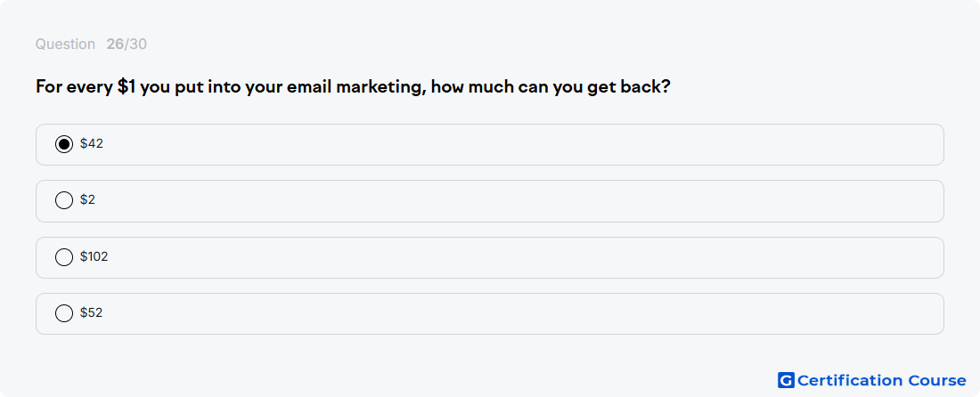Image resolution: width=980 pixels, height=397 pixels.
Task: Click the bold number 26 in counter
Action: 115,45
